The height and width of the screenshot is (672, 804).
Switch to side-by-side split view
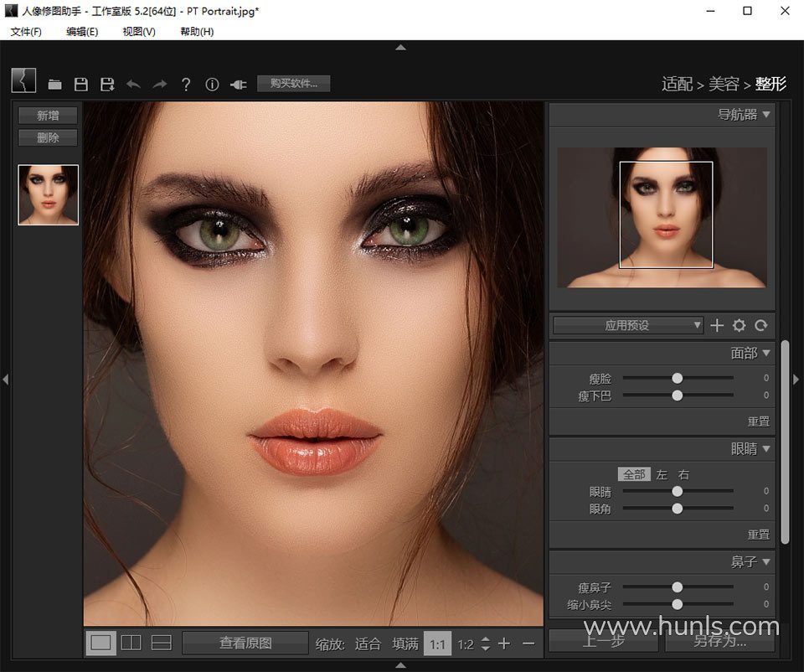click(131, 643)
